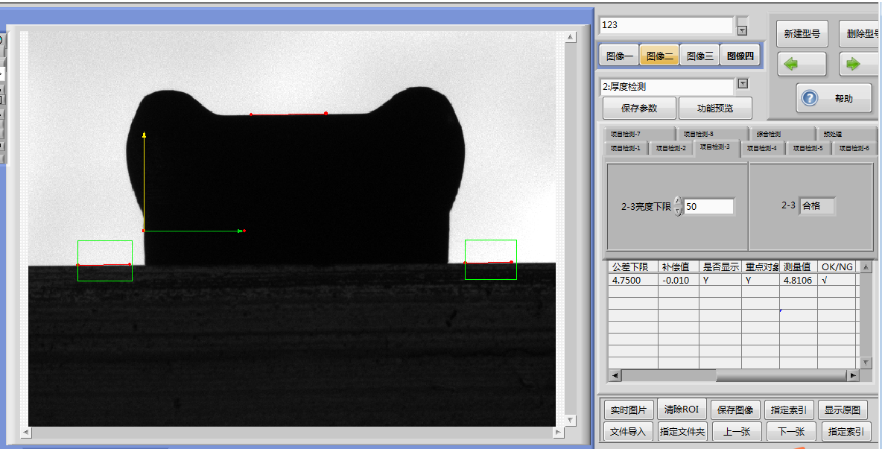Open help with the 帮助 button
The height and width of the screenshot is (453, 884).
(x=833, y=98)
